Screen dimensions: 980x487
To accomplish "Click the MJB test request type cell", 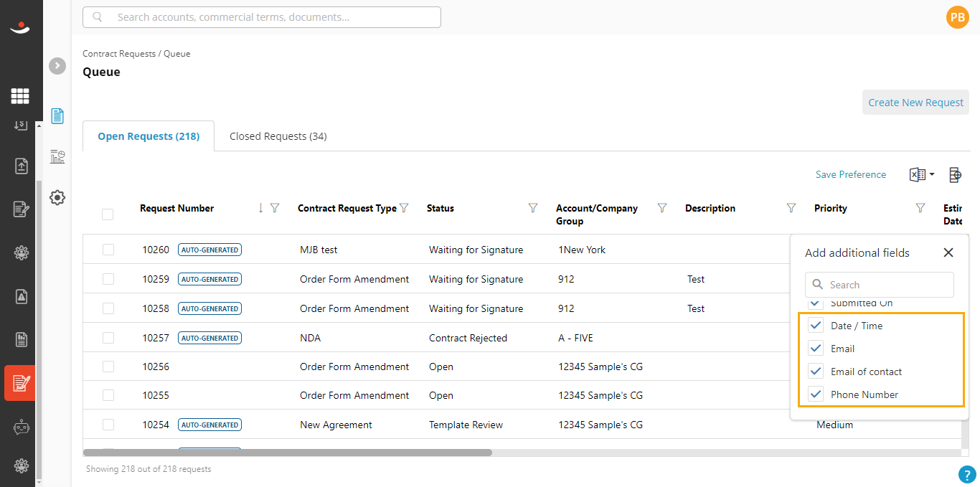I will pyautogui.click(x=319, y=250).
